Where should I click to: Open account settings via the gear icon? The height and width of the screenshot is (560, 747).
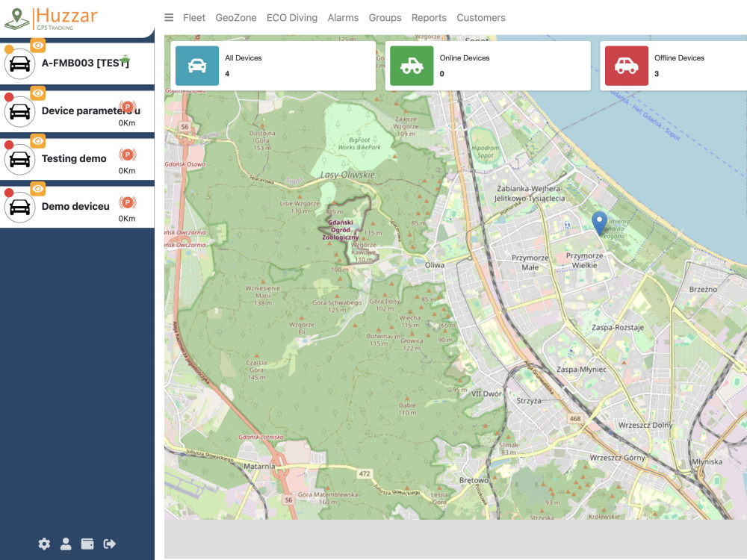tap(44, 544)
